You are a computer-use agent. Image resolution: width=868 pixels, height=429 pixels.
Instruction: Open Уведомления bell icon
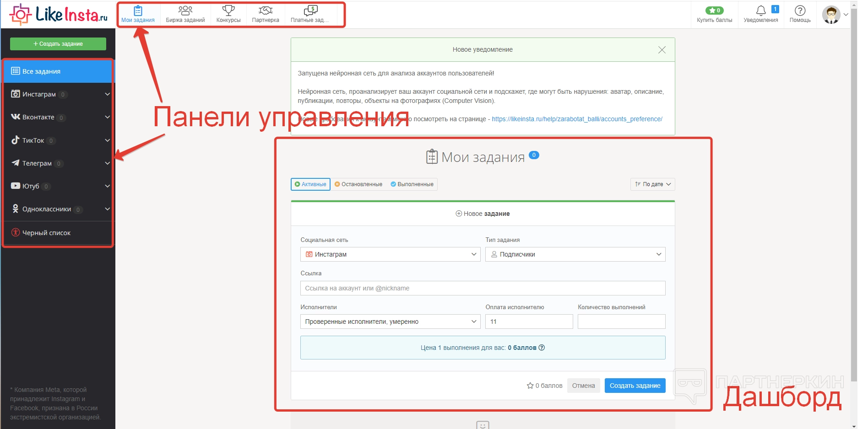(x=761, y=11)
